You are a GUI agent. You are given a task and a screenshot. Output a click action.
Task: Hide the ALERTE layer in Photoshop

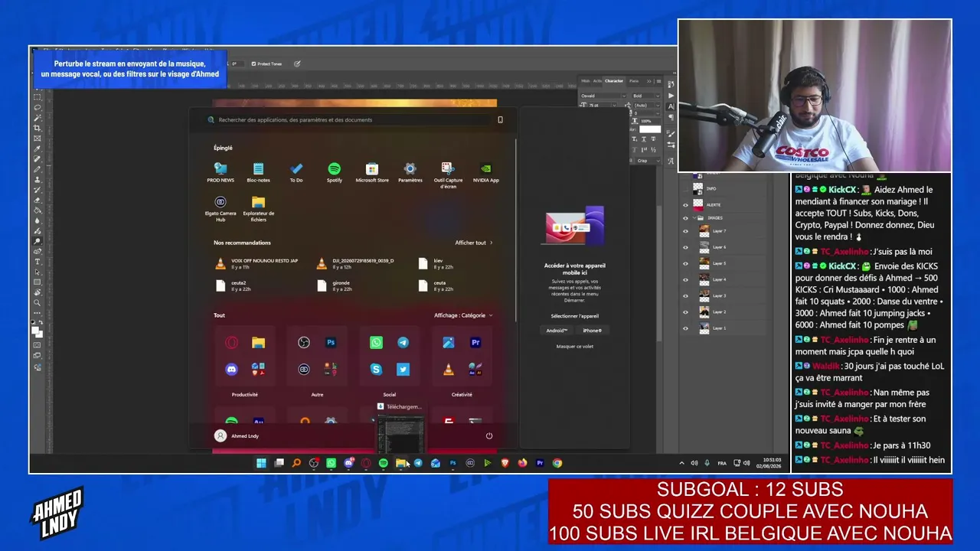coord(685,205)
